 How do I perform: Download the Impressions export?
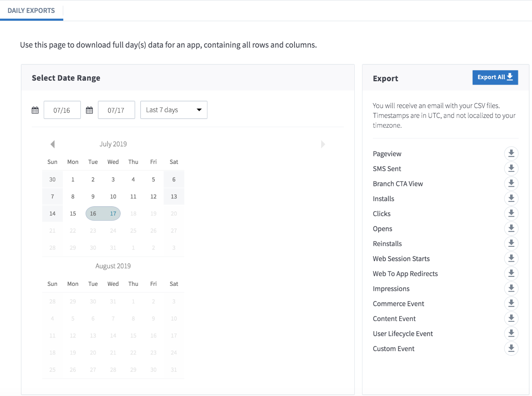pos(511,288)
